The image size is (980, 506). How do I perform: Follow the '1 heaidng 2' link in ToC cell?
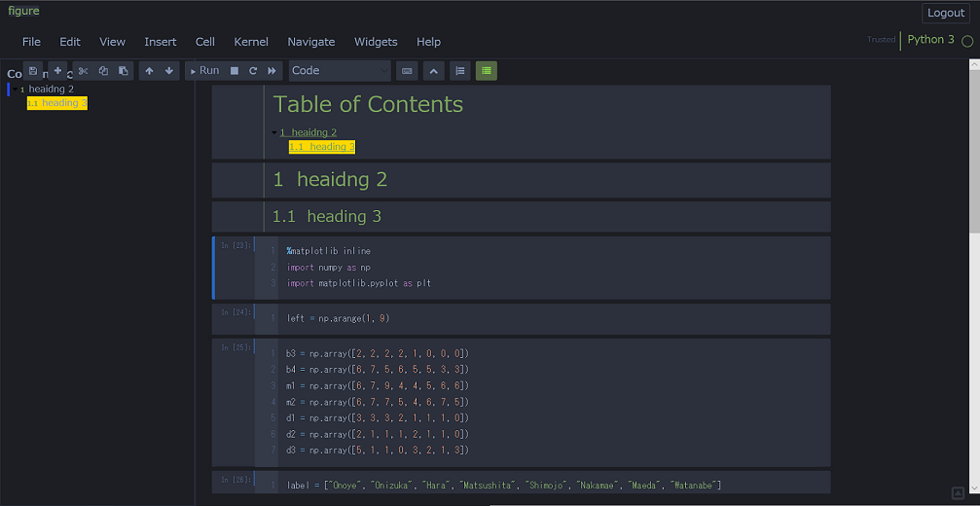[x=309, y=132]
